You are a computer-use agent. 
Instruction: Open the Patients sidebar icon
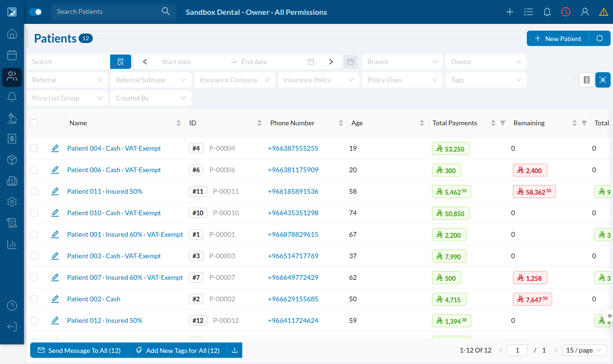(x=12, y=77)
